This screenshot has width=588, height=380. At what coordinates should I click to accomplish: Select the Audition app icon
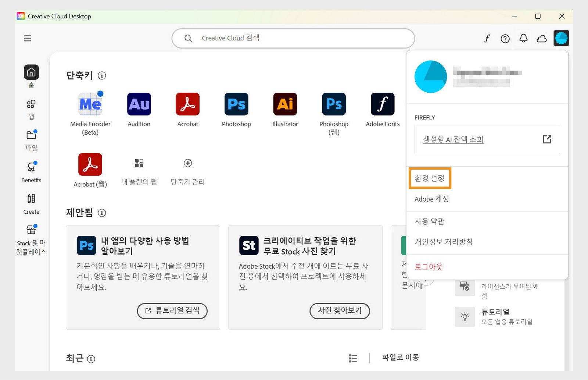point(139,104)
